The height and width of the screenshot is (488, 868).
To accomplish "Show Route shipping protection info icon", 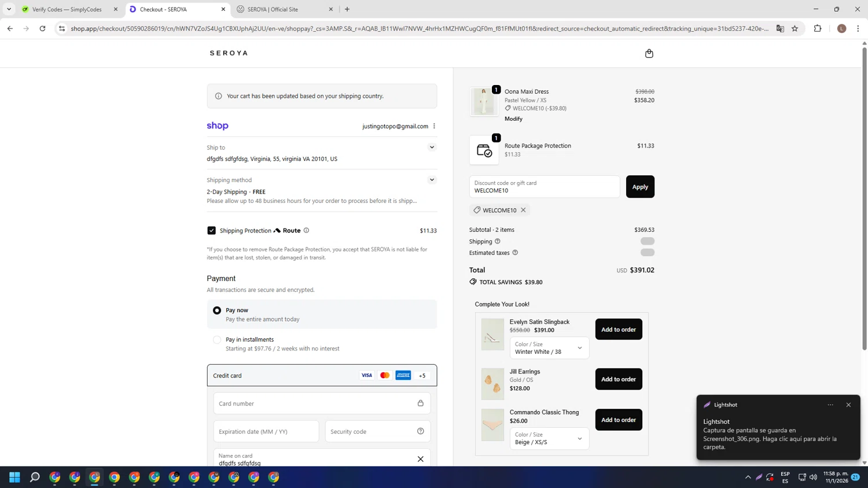I will [306, 230].
